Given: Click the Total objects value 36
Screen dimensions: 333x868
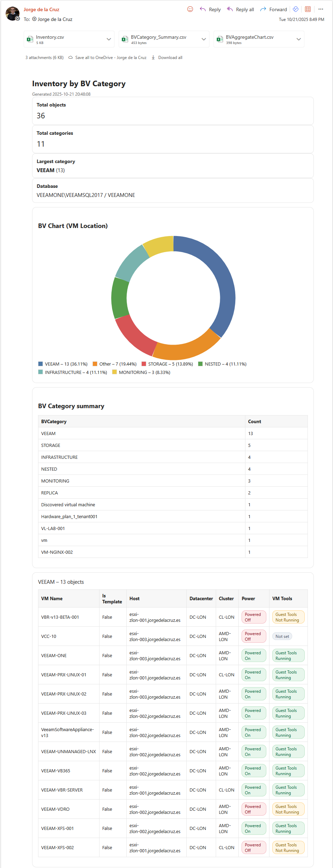Looking at the screenshot, I should (x=41, y=116).
